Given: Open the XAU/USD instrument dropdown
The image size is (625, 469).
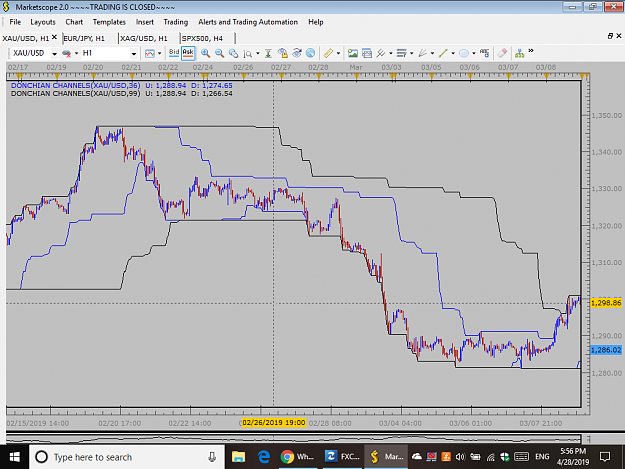Looking at the screenshot, I should (x=54, y=53).
